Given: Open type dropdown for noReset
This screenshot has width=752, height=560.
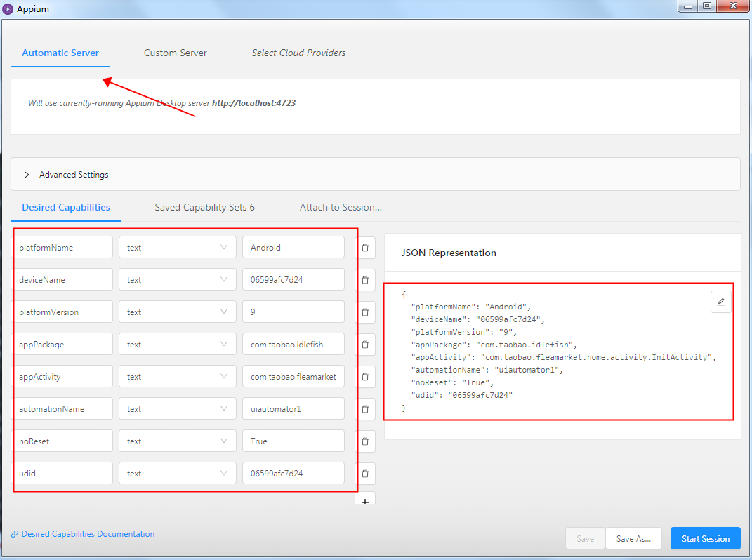Looking at the screenshot, I should (178, 441).
